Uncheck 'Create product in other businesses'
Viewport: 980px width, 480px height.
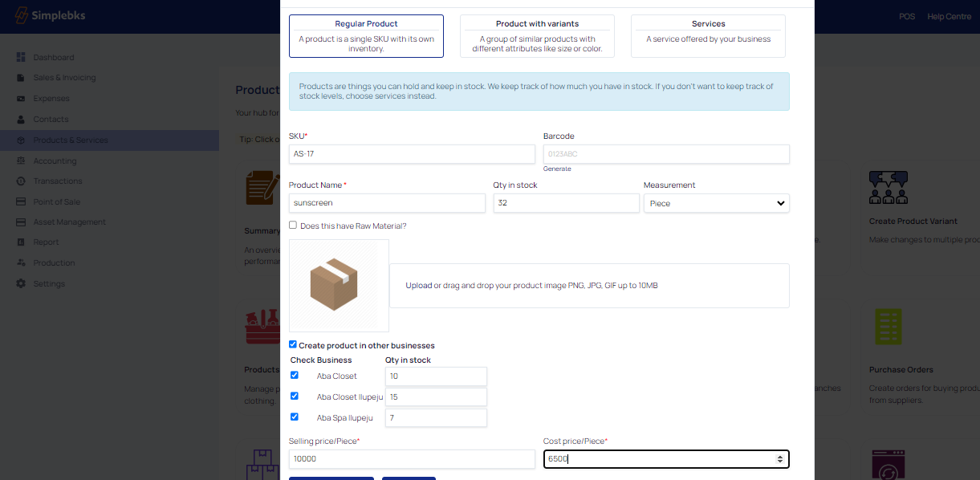click(x=293, y=344)
